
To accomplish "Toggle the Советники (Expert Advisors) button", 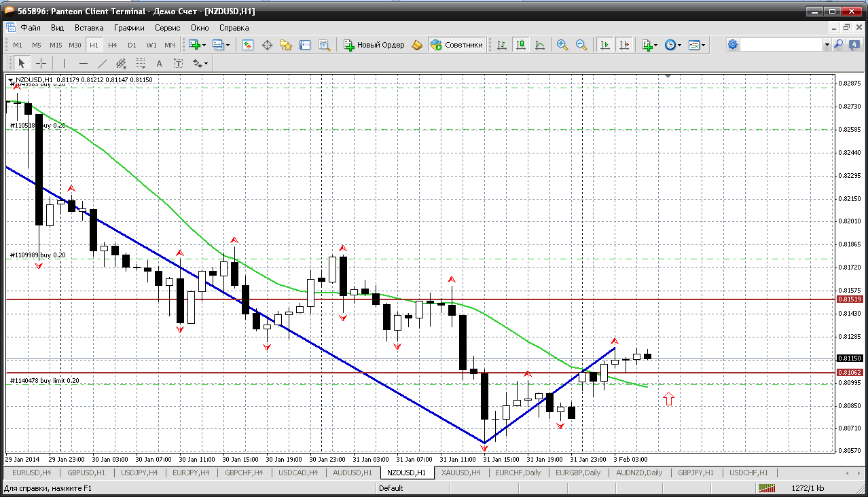I will coord(456,45).
